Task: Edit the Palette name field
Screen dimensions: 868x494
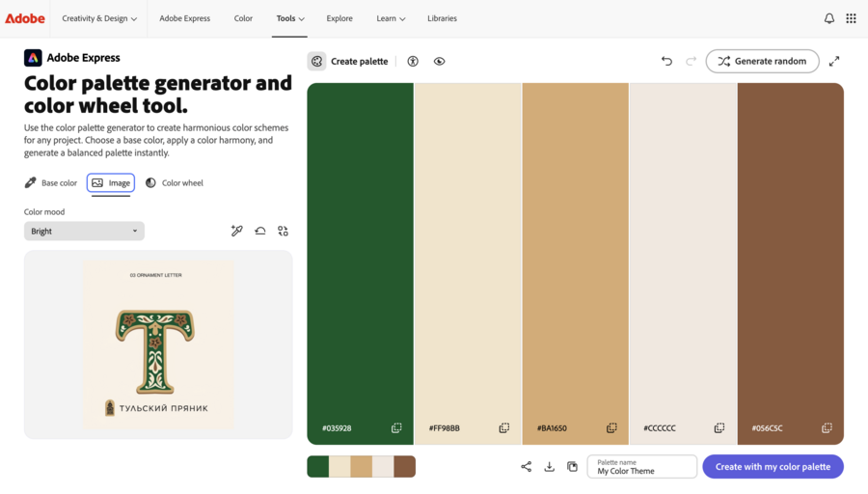Action: [642, 467]
